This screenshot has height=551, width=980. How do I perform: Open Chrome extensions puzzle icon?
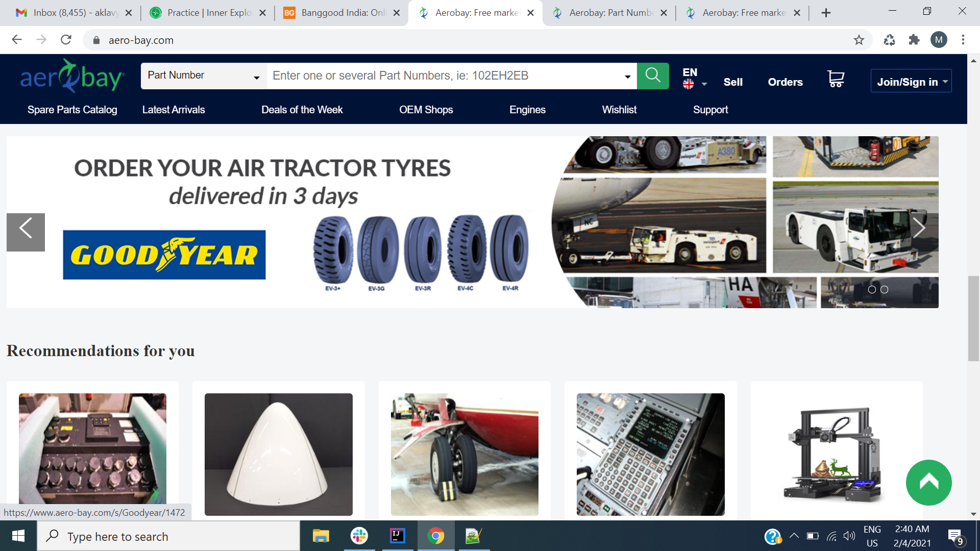pos(914,40)
